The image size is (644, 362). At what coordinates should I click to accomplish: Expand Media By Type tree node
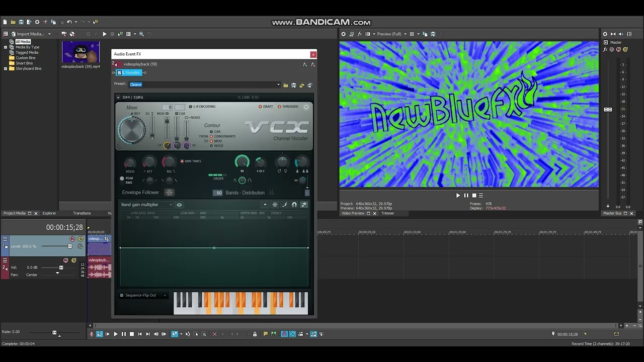(6, 47)
